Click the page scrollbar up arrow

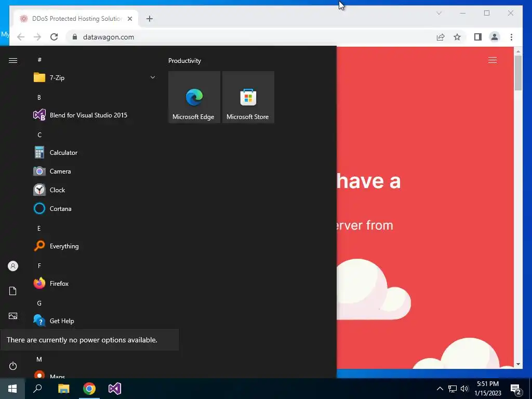(x=518, y=51)
